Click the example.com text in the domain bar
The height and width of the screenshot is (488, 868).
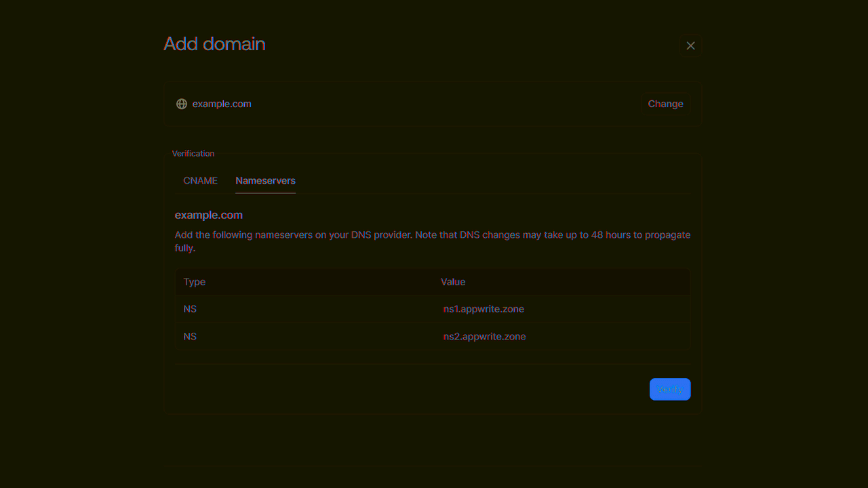tap(222, 104)
